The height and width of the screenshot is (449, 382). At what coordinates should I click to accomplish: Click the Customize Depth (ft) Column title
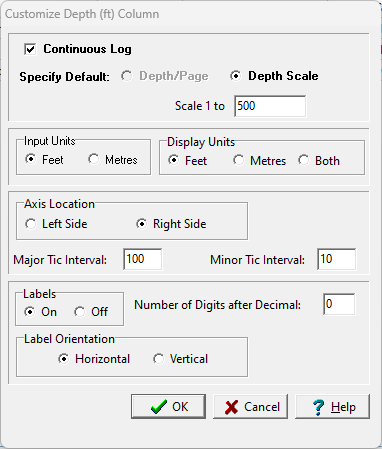(x=82, y=14)
